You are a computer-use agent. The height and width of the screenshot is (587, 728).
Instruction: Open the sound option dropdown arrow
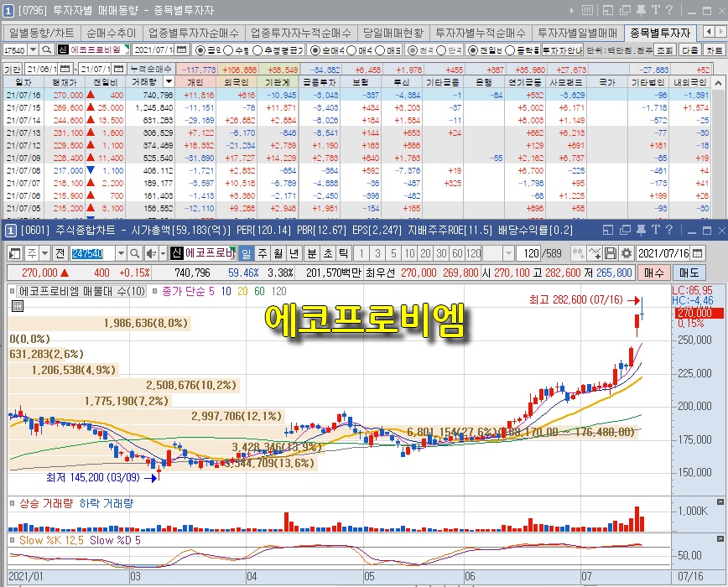(163, 253)
